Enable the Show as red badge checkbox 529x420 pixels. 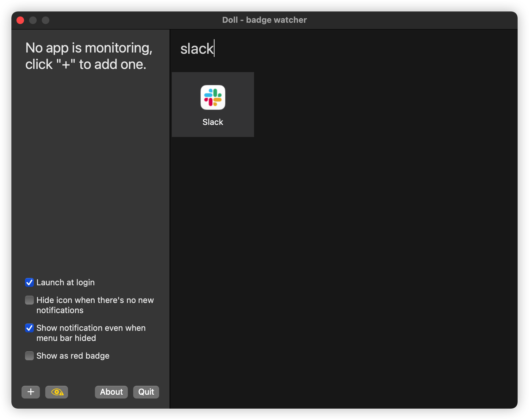[x=29, y=356]
